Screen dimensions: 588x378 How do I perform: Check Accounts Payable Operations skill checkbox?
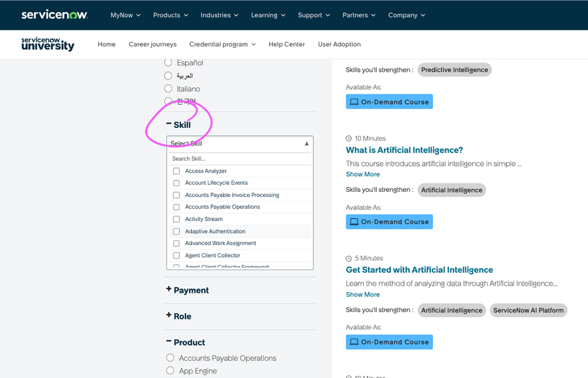176,207
